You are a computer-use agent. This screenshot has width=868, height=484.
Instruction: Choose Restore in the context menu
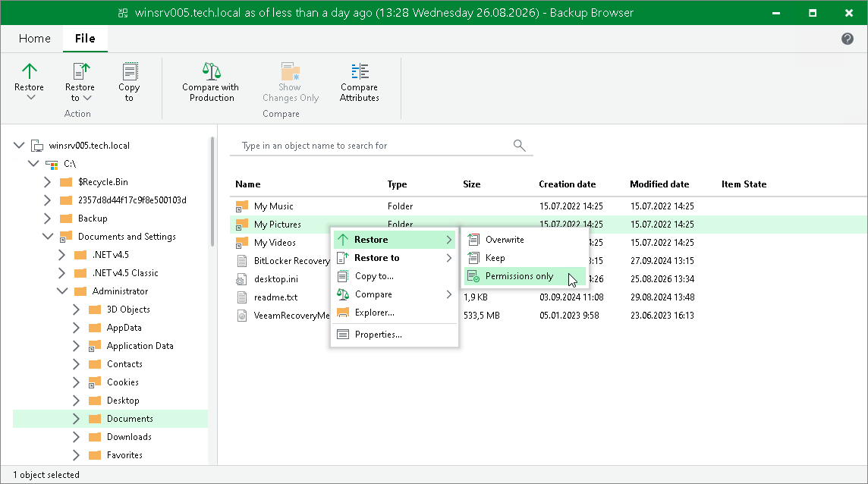(x=394, y=240)
